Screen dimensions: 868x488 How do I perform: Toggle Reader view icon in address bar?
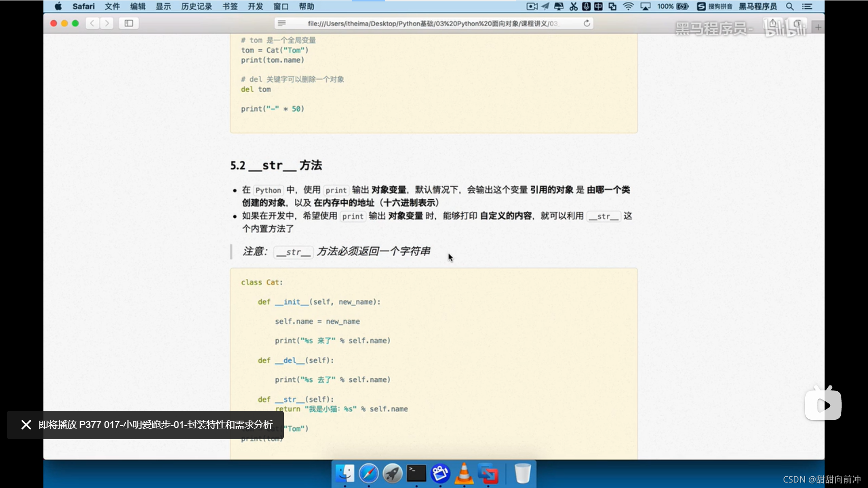[x=282, y=23]
